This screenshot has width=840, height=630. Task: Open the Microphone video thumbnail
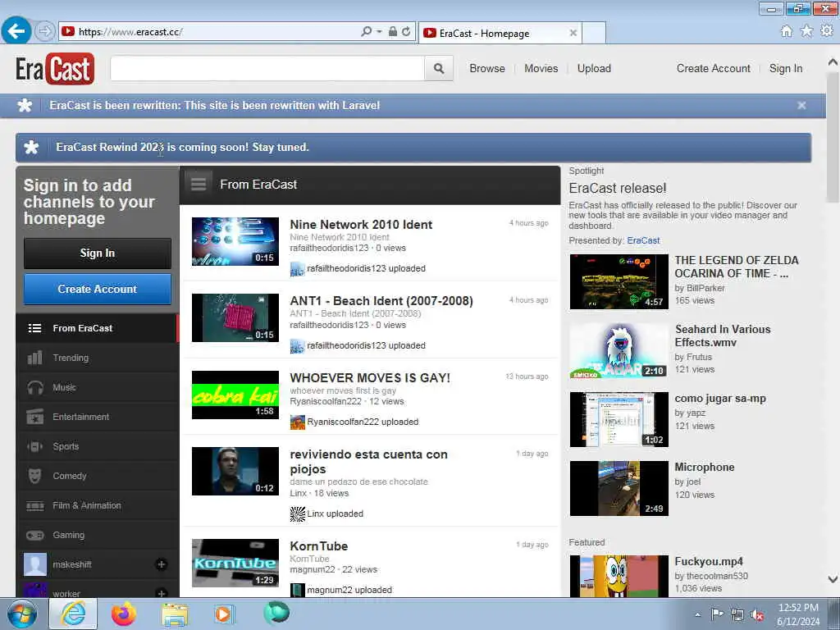(x=619, y=489)
